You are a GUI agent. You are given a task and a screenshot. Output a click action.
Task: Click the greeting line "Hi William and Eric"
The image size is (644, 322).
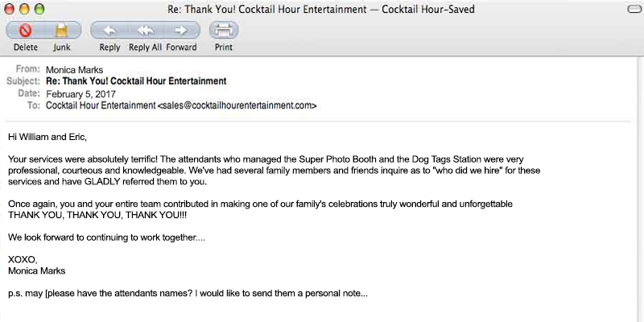tap(47, 137)
